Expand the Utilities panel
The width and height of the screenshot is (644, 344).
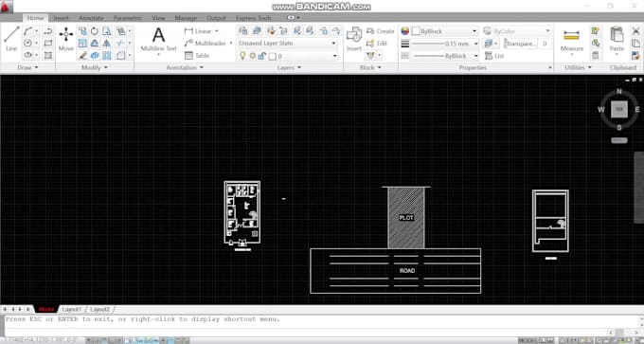[x=578, y=67]
